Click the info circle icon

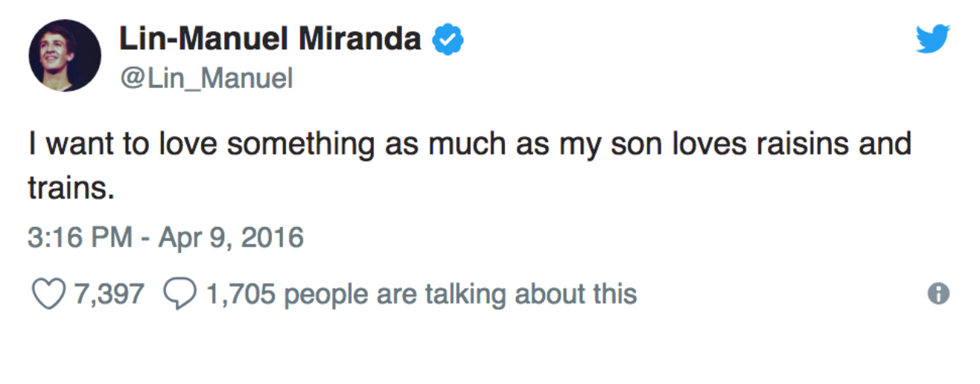tap(938, 295)
